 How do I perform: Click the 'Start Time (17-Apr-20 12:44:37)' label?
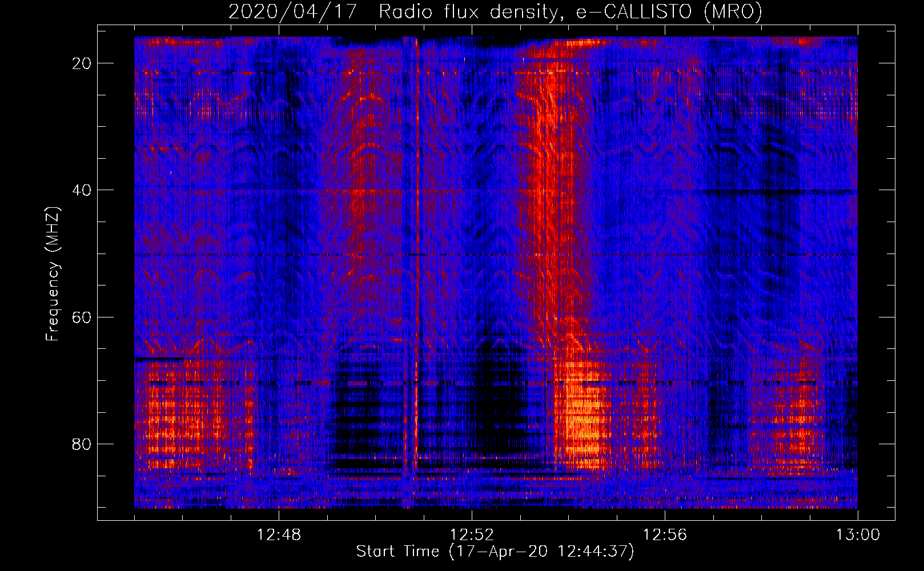click(495, 552)
